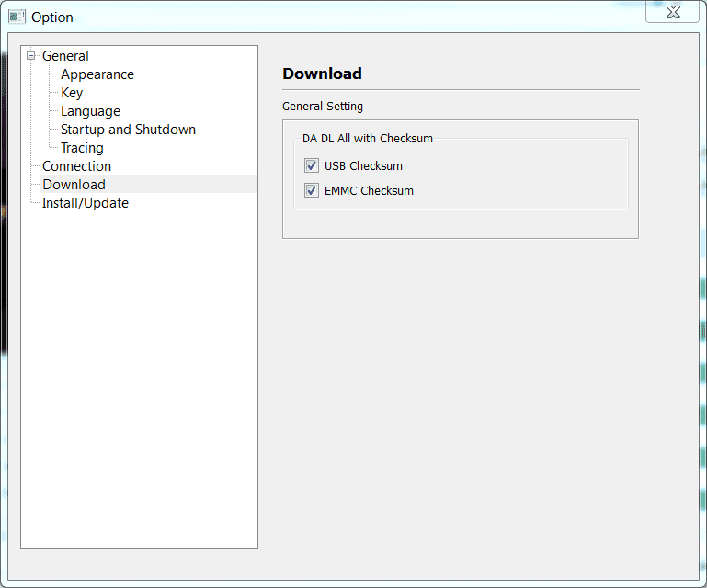
Task: Uncheck the USB Checksum checkbox
Action: pyautogui.click(x=312, y=165)
